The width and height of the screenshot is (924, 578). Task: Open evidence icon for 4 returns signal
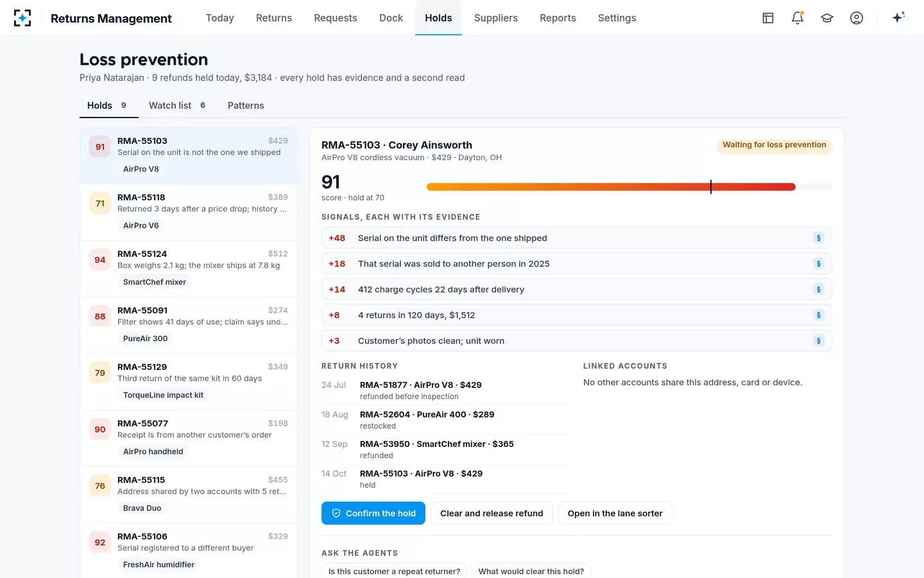click(x=819, y=315)
